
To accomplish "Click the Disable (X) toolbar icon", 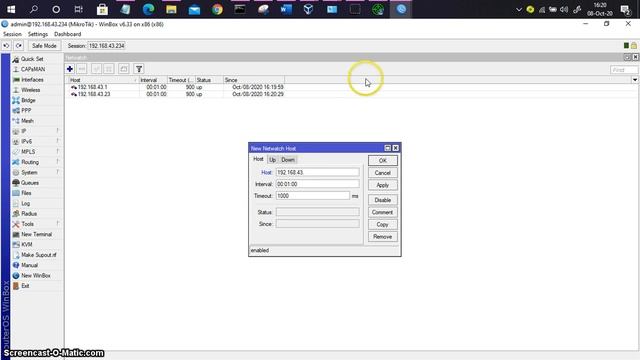I will click(109, 69).
